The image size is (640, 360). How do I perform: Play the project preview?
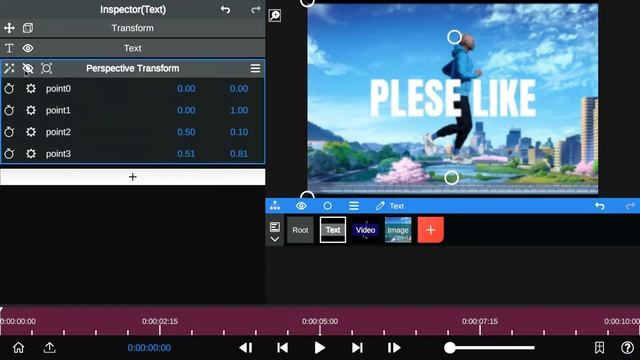click(x=320, y=348)
